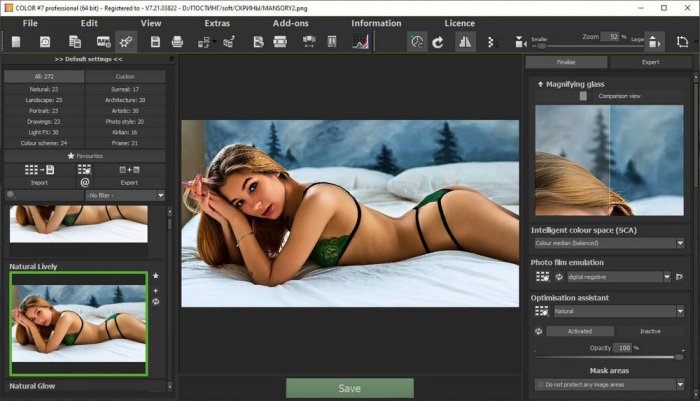The width and height of the screenshot is (700, 401).
Task: Click the crop tool icon
Action: [x=656, y=42]
